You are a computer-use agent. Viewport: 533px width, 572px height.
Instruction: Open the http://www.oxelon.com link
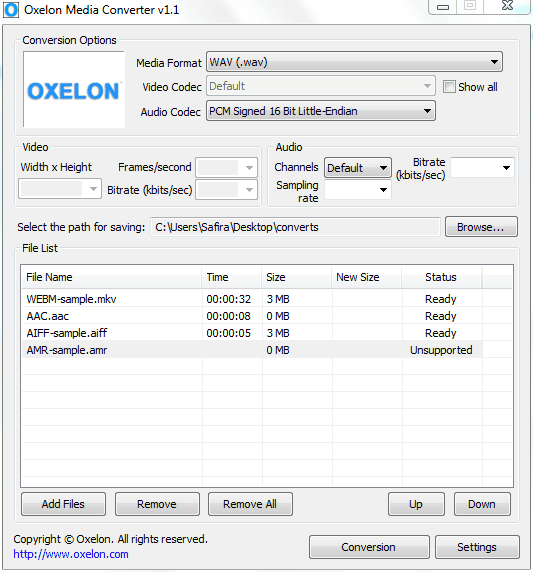(x=71, y=554)
